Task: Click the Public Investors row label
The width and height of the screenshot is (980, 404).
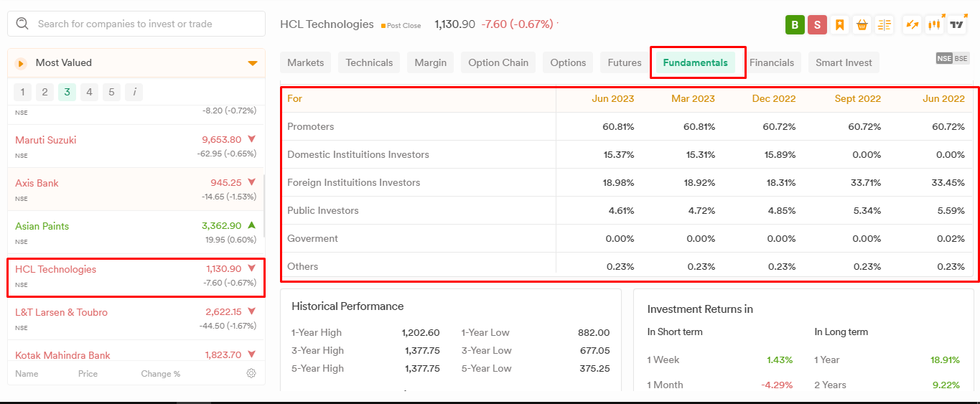Action: (x=322, y=210)
